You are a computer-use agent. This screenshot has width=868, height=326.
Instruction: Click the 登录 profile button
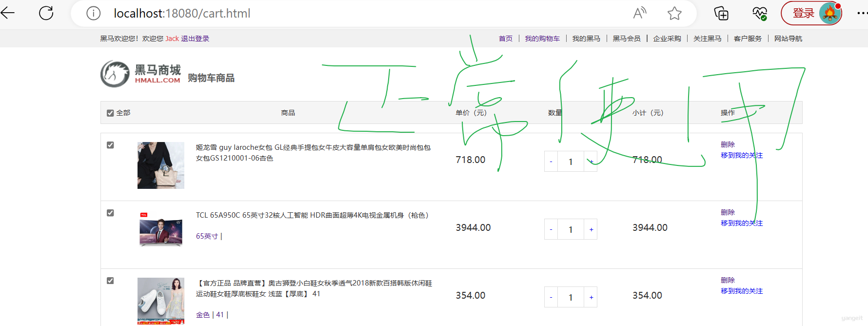pyautogui.click(x=811, y=13)
